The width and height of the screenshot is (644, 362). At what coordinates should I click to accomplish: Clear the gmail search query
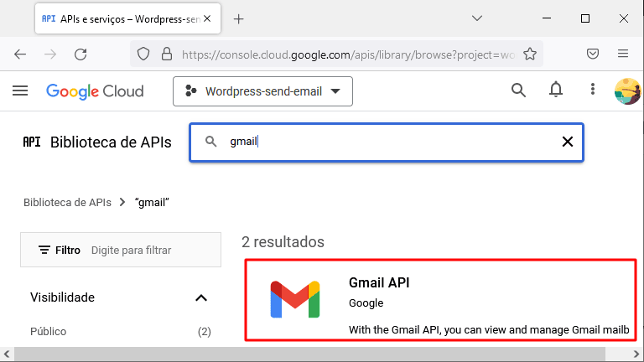tap(567, 142)
